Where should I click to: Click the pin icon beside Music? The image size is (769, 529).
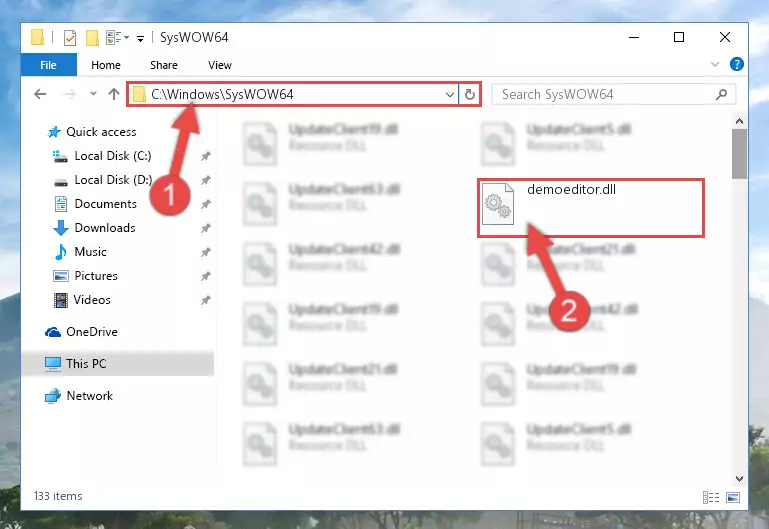pyautogui.click(x=205, y=252)
